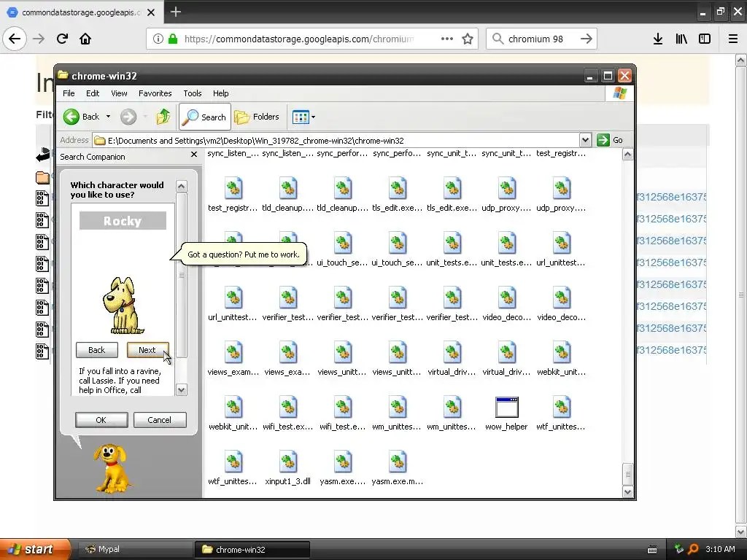Toggle the Folders pane button
The height and width of the screenshot is (560, 747).
pos(256,117)
